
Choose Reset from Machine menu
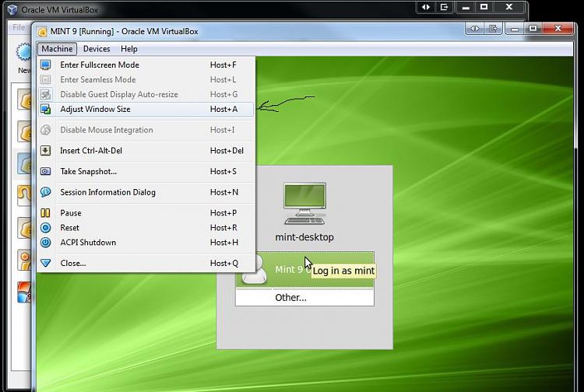(x=146, y=228)
